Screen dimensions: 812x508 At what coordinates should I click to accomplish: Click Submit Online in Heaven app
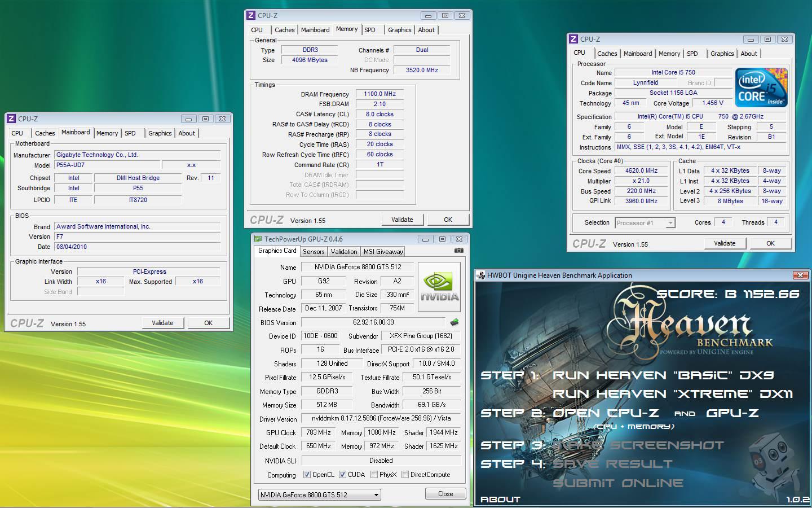[618, 483]
